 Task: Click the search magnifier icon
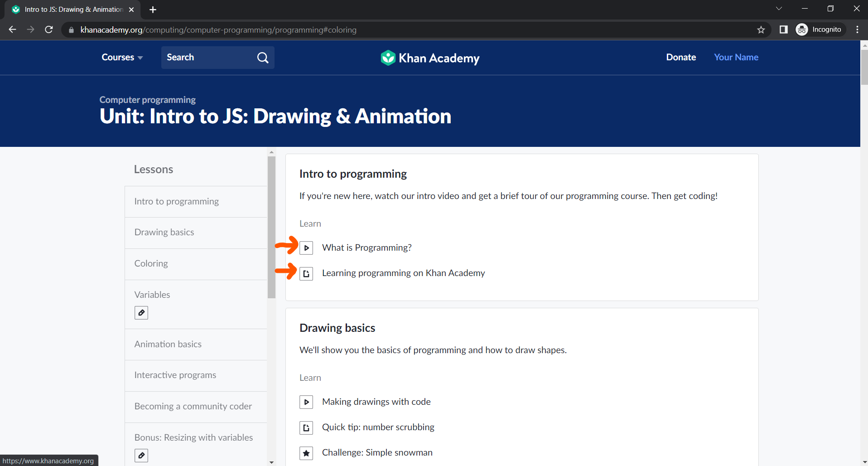(263, 58)
